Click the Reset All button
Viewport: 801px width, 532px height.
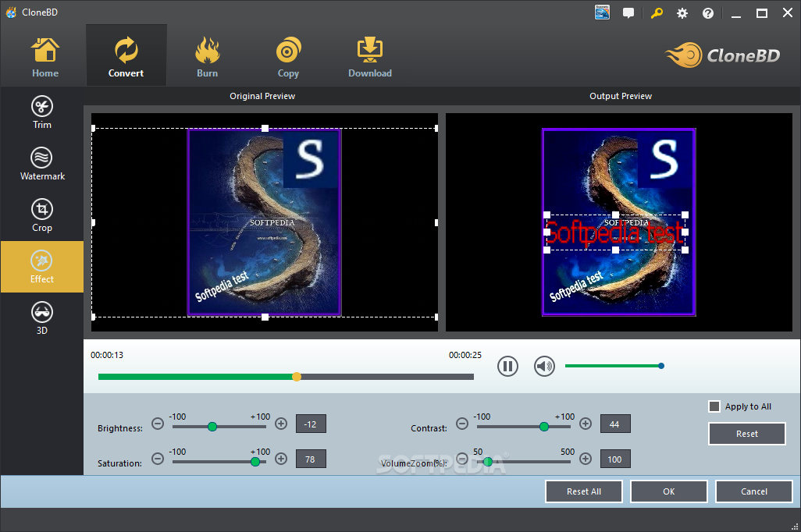pos(584,491)
